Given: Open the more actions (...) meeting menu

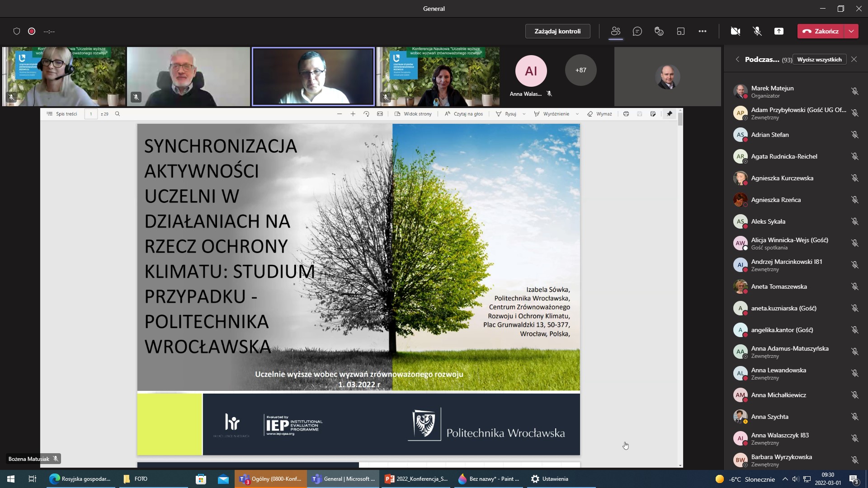Looking at the screenshot, I should click(703, 31).
